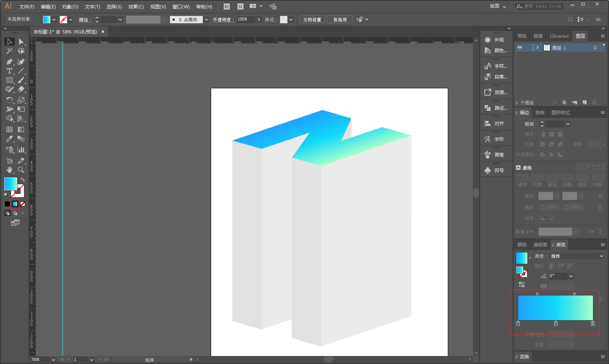Expand the 图层 1 layer chevron
The height and width of the screenshot is (364, 609).
click(x=537, y=48)
